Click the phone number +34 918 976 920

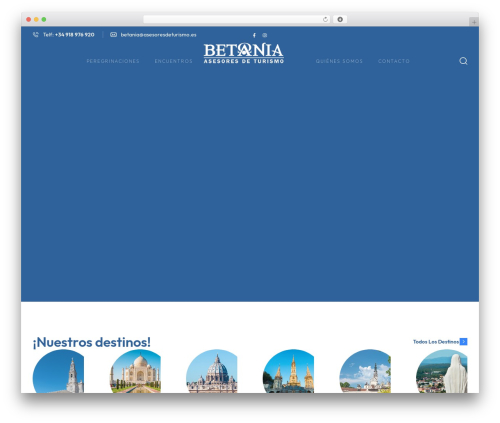point(75,35)
